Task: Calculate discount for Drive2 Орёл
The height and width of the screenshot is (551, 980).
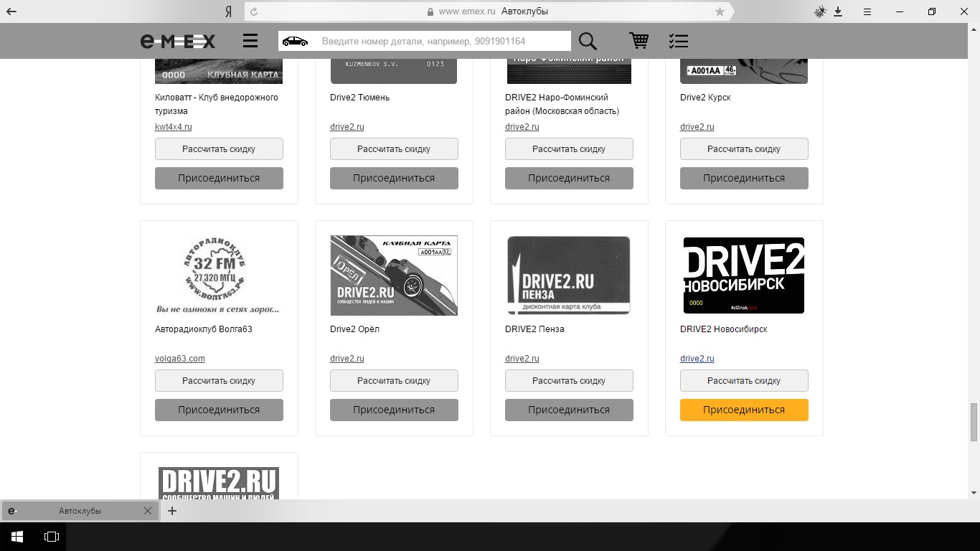Action: 394,381
